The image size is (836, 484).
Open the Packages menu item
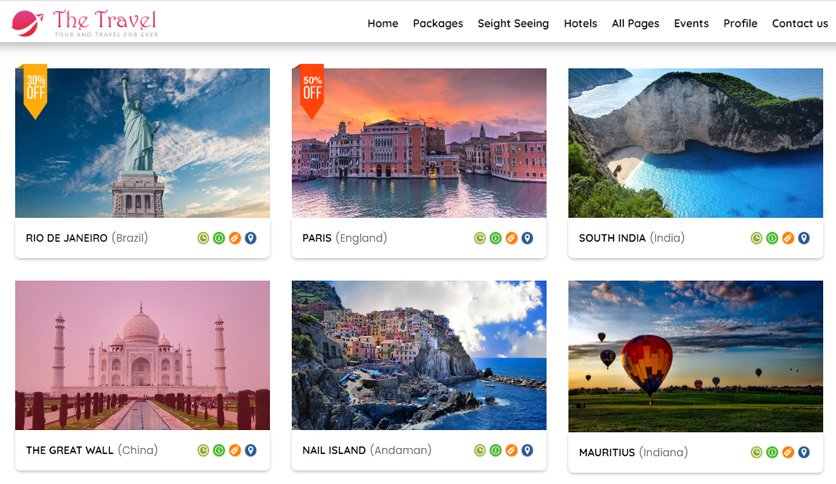coord(437,23)
